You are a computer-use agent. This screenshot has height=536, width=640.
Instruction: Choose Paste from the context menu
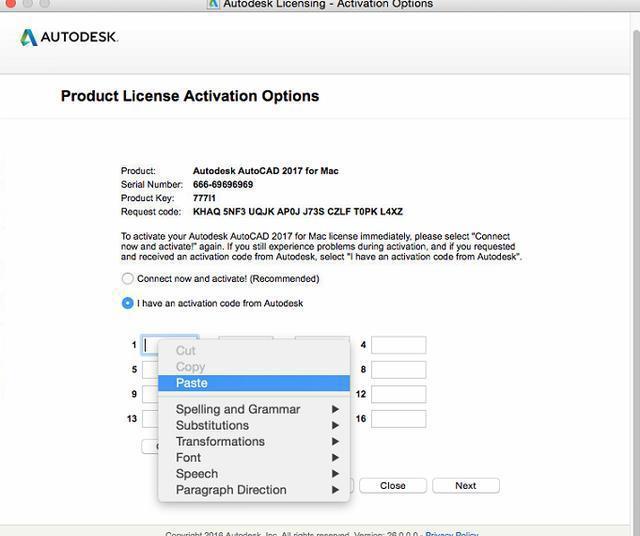pos(254,383)
